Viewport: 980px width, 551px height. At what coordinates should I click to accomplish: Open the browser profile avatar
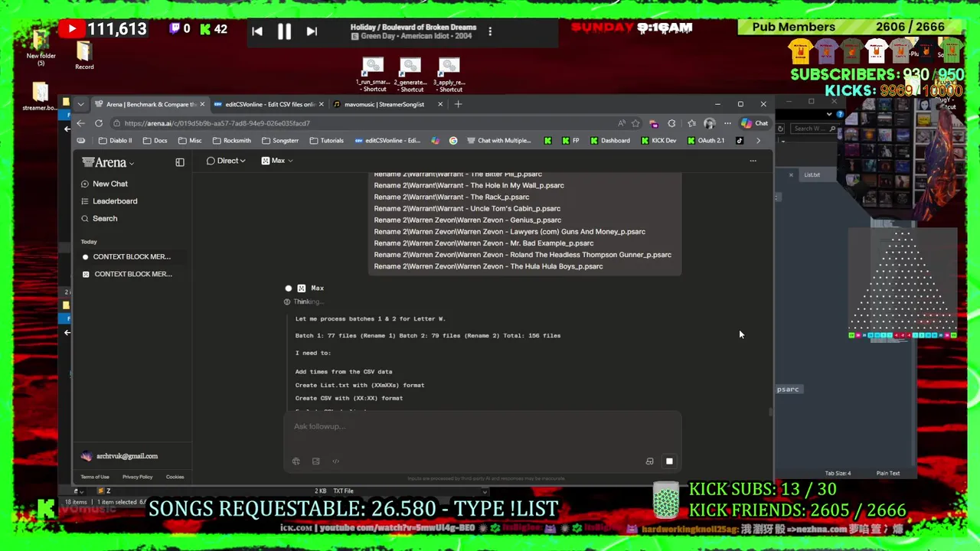(x=710, y=123)
